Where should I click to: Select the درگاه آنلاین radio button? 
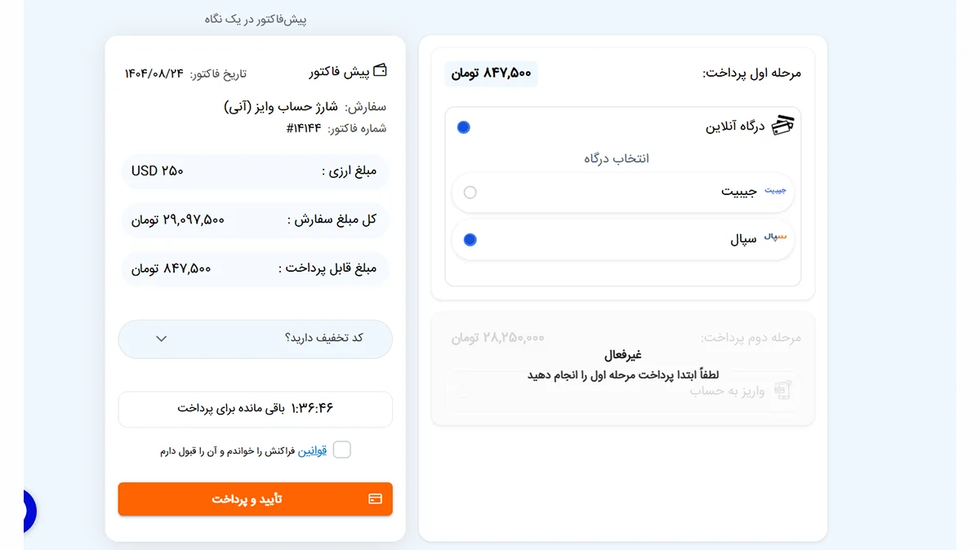[464, 127]
